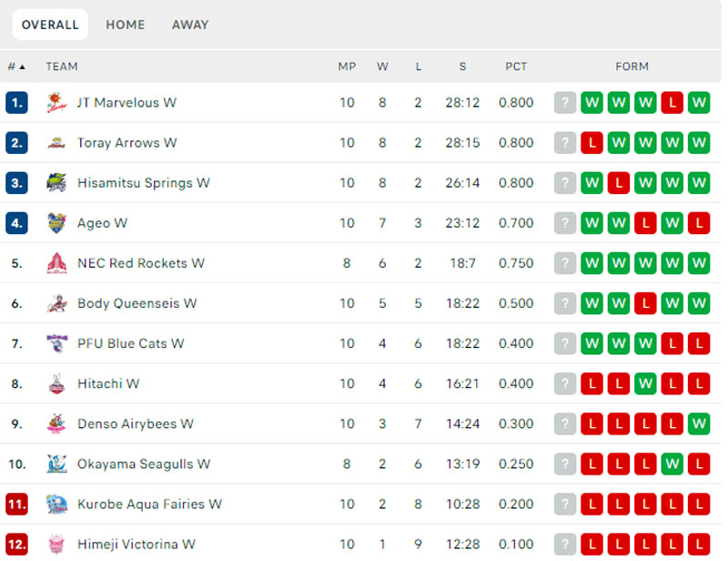Image resolution: width=728 pixels, height=561 pixels.
Task: Click the 12:28 sets value for Himeji Victorina
Action: tap(462, 545)
